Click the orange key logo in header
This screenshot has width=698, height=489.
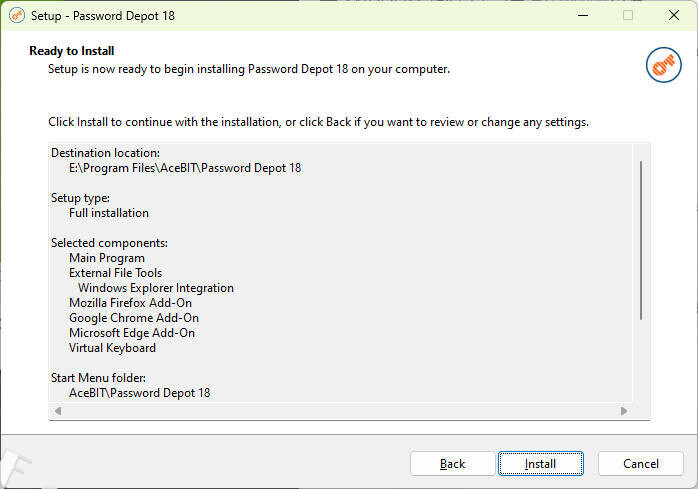point(663,65)
